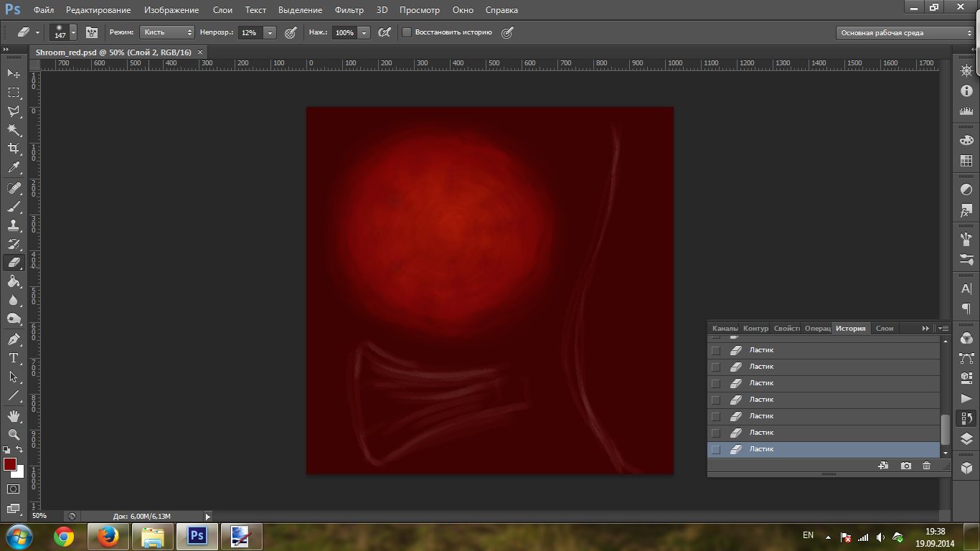Select the Eyedropper tool

click(14, 168)
